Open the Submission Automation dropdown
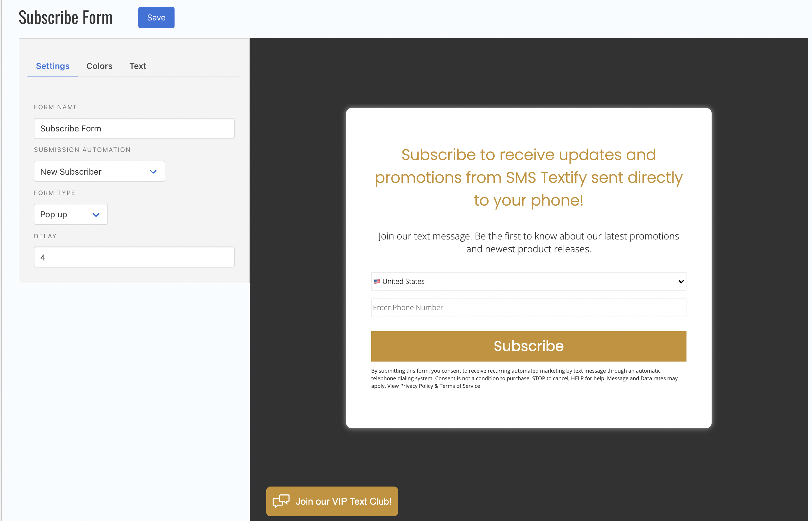 coord(100,171)
